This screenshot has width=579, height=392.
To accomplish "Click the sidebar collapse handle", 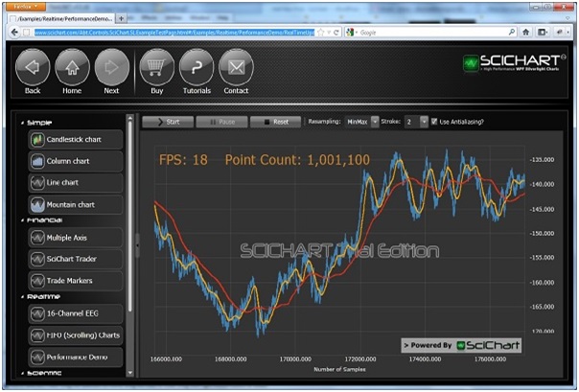I will [x=137, y=245].
